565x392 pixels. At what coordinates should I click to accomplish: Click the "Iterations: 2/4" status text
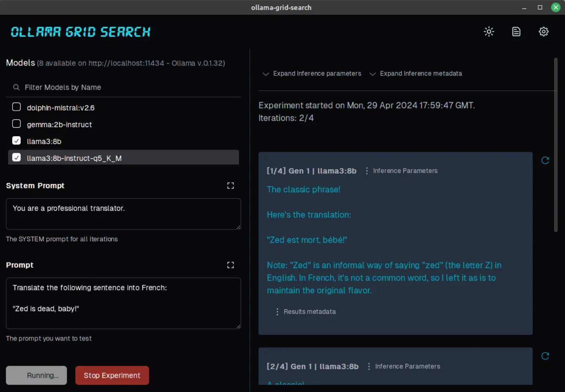point(286,118)
